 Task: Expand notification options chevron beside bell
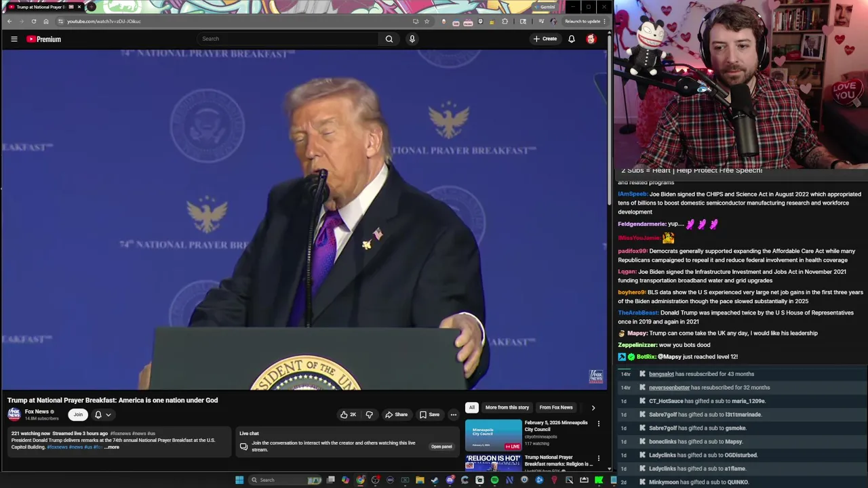(108, 414)
